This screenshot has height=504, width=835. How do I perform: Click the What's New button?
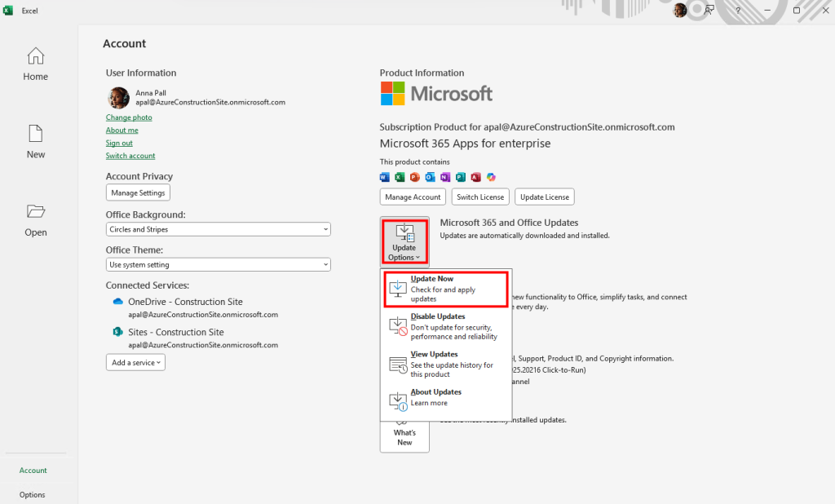click(404, 437)
